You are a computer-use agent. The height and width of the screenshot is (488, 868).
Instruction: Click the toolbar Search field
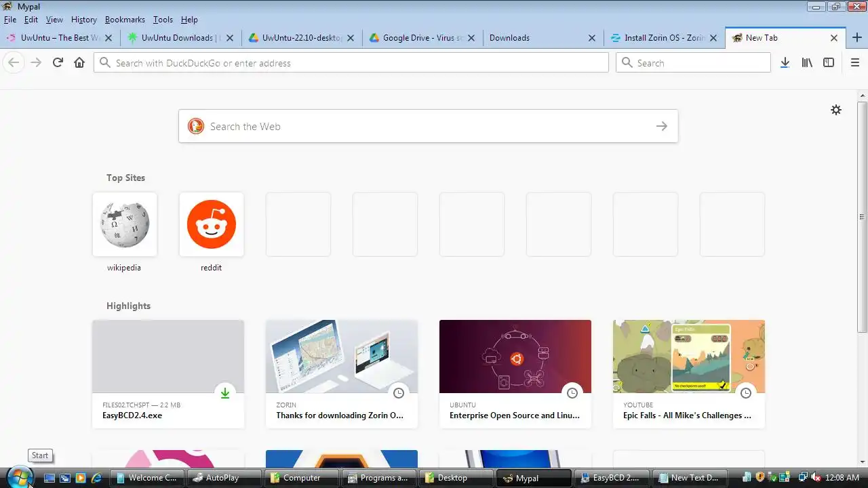[693, 62]
